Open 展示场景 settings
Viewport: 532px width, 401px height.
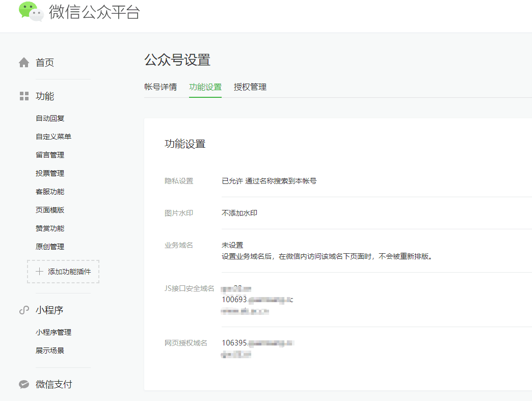click(49, 350)
